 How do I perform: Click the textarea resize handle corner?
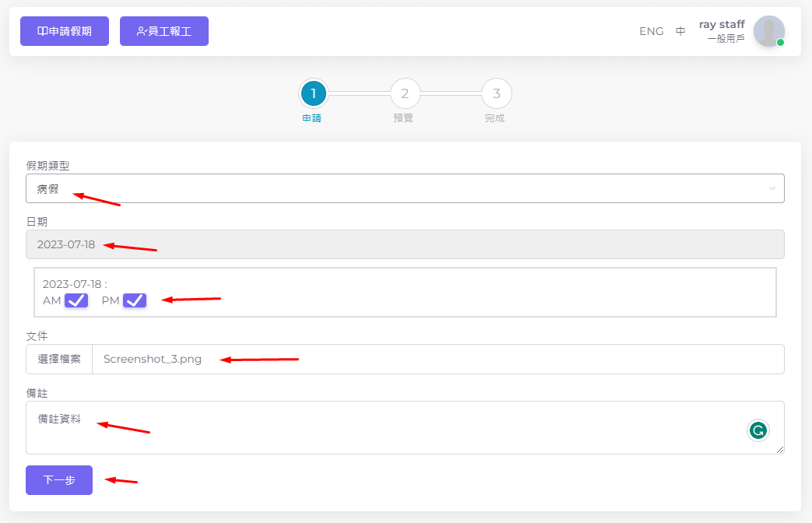pyautogui.click(x=780, y=450)
